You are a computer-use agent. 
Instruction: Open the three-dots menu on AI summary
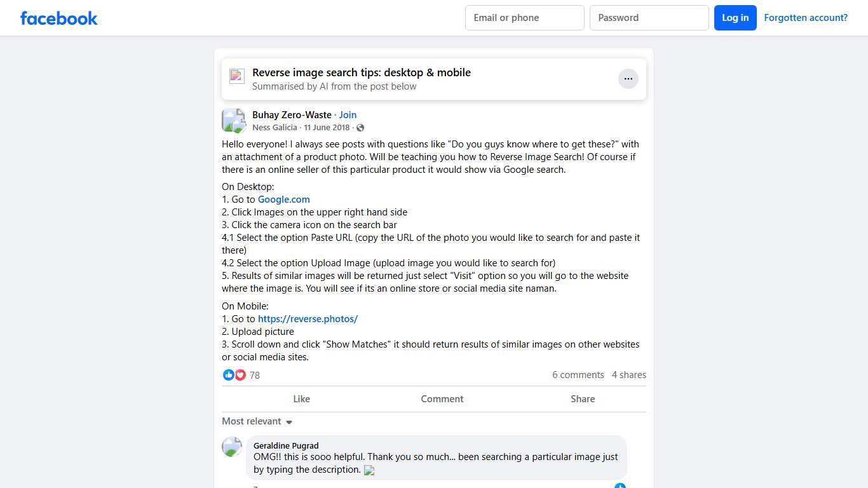628,79
